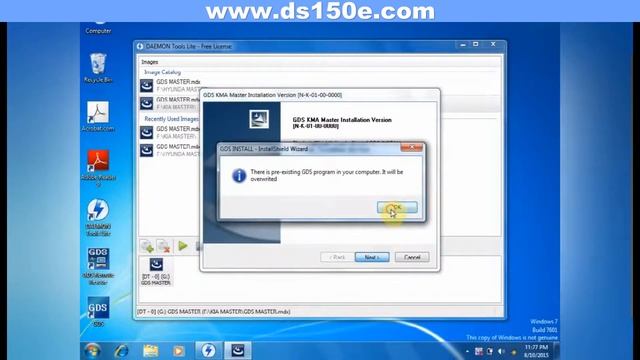This screenshot has width=640, height=360.
Task: Click OK in the GDS INSTALL dialog
Action: coord(397,207)
